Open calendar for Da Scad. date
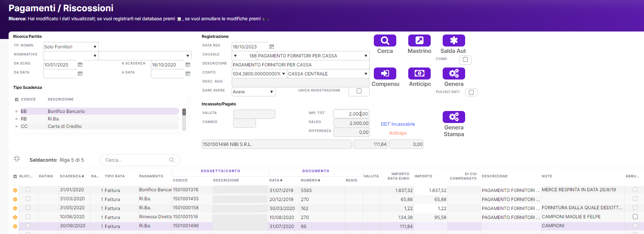This screenshot has width=644, height=234. (x=80, y=65)
